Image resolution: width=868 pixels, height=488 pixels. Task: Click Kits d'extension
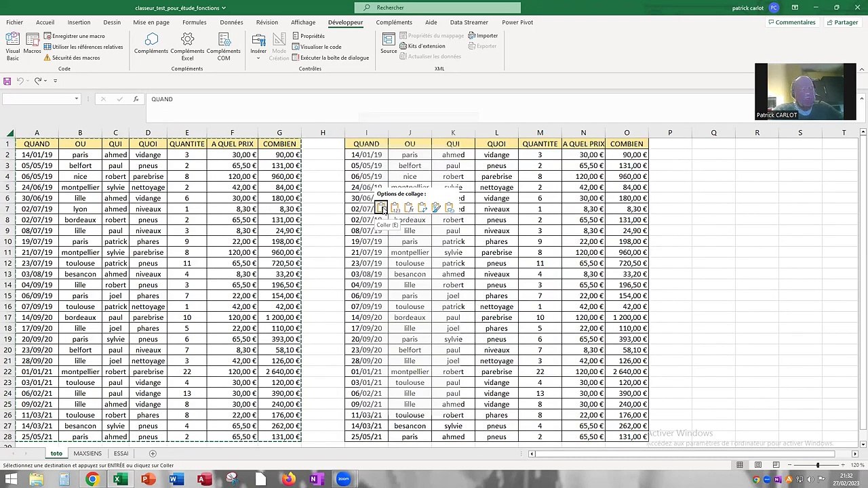tap(422, 46)
